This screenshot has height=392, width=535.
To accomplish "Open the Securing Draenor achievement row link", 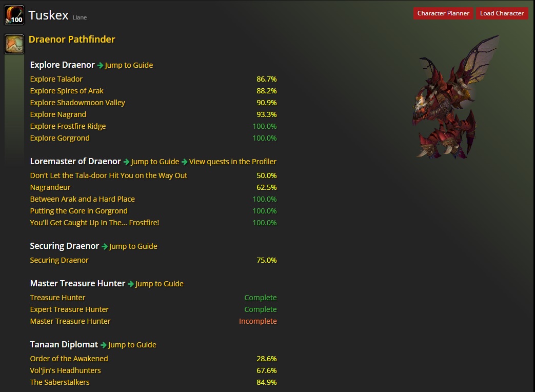I will click(x=59, y=260).
